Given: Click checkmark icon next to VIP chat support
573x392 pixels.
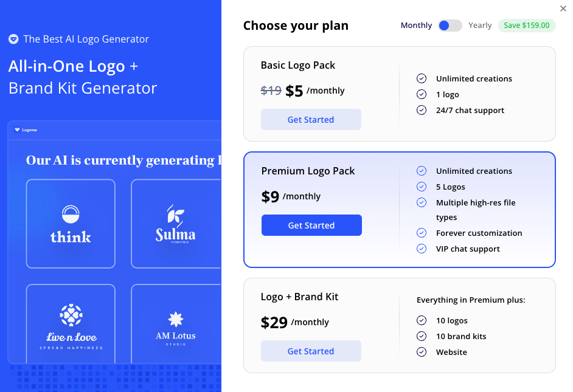Looking at the screenshot, I should 421,249.
